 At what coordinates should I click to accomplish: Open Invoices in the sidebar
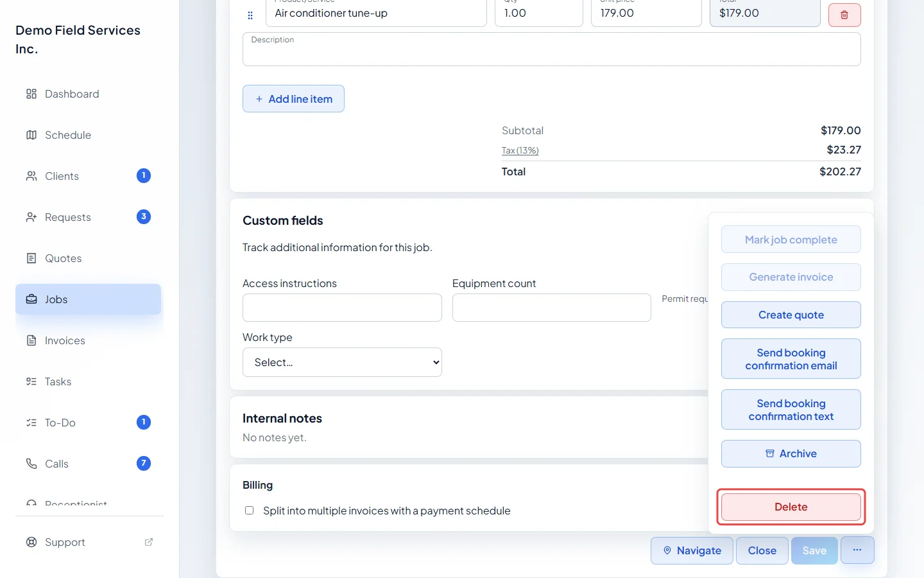[88, 340]
